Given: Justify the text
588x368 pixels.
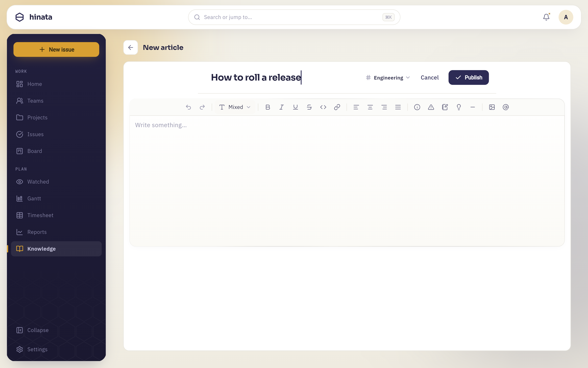Looking at the screenshot, I should pos(398,107).
